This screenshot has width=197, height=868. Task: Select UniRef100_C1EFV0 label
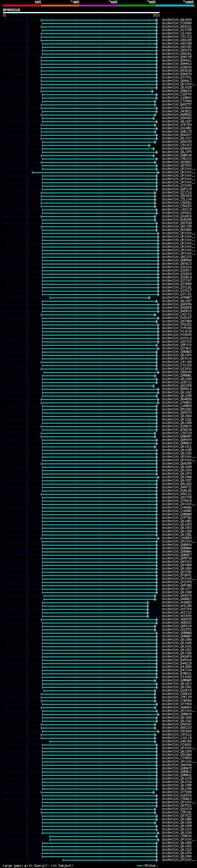pos(177,95)
